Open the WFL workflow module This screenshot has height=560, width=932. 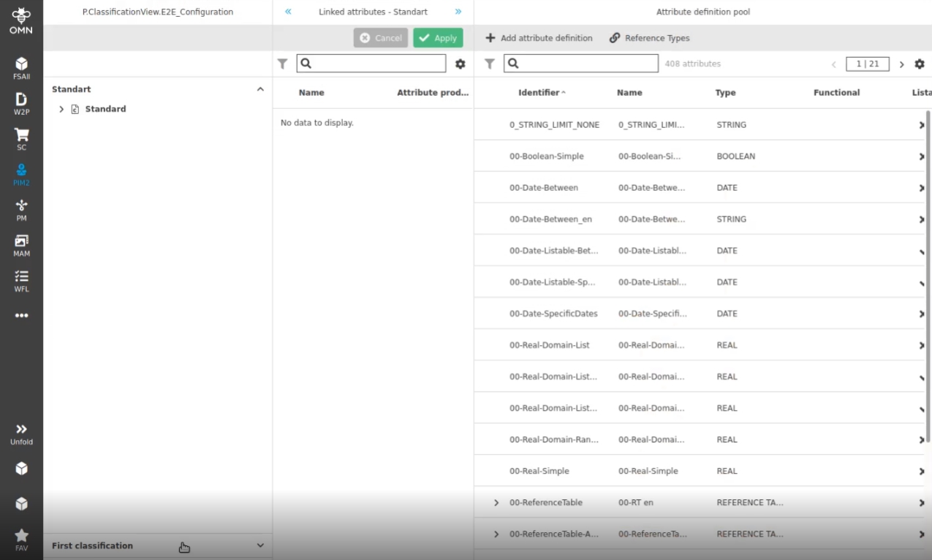21,281
